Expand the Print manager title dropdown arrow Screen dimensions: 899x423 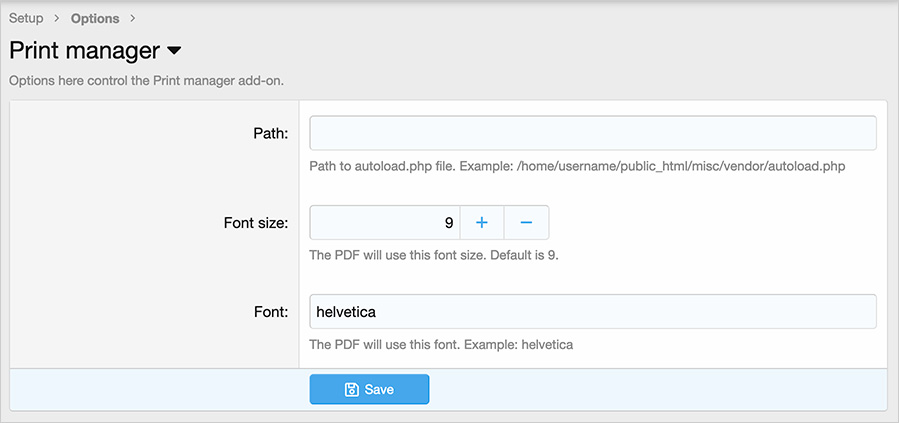pos(173,50)
